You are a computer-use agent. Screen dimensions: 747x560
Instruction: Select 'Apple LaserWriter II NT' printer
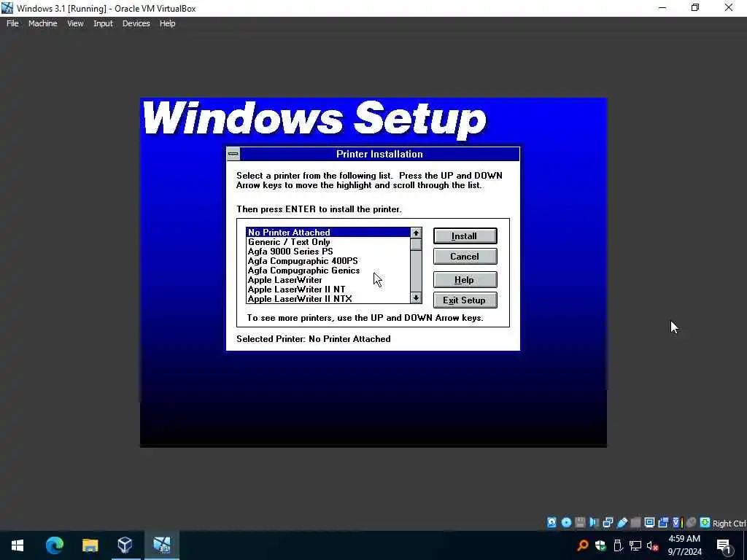pyautogui.click(x=328, y=289)
